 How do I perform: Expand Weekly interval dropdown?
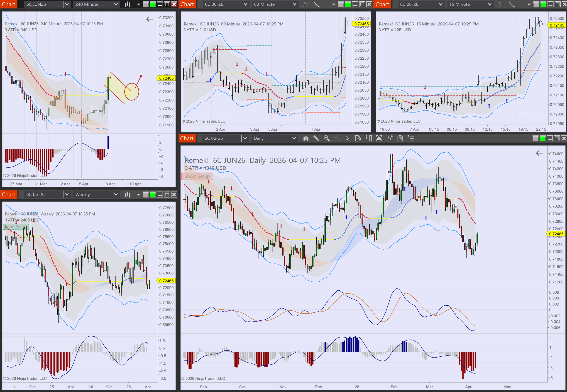pos(116,195)
